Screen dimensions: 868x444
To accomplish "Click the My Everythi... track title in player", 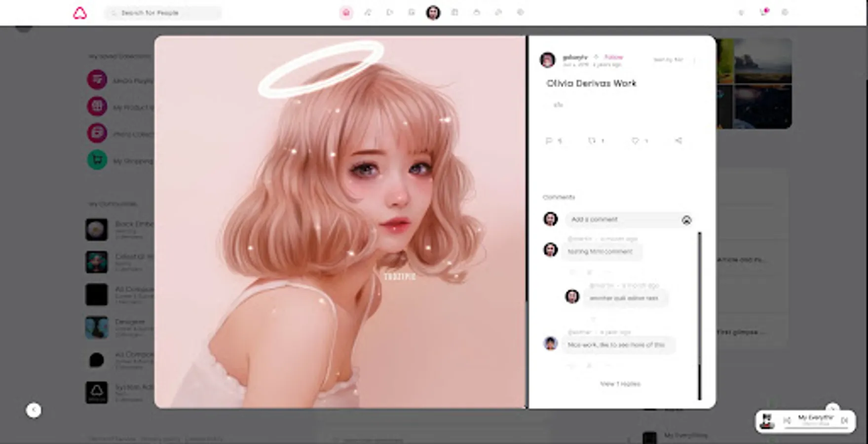I will pyautogui.click(x=815, y=418).
